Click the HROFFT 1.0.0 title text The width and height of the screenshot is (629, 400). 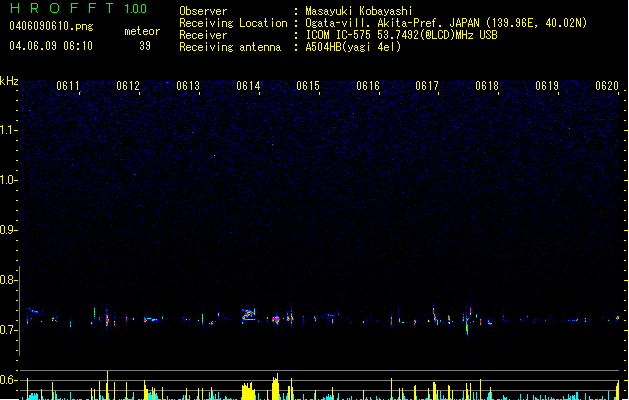[78, 8]
